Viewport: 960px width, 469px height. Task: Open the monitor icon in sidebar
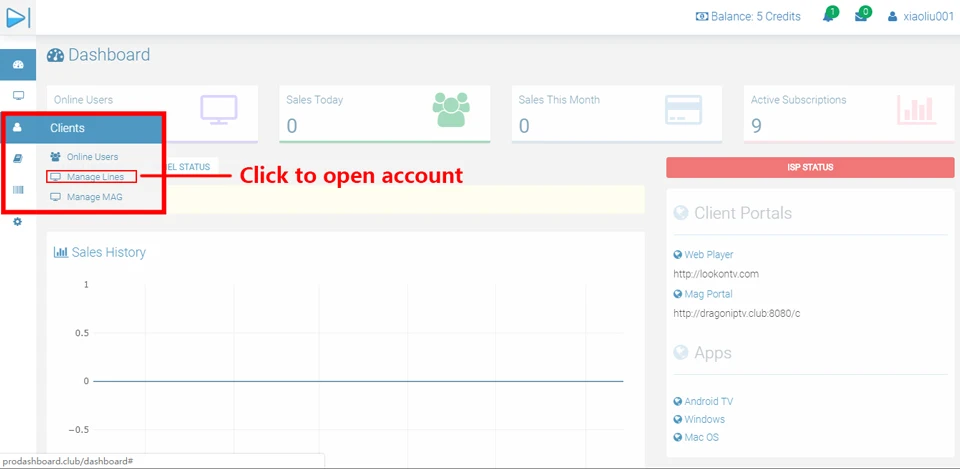(x=18, y=96)
